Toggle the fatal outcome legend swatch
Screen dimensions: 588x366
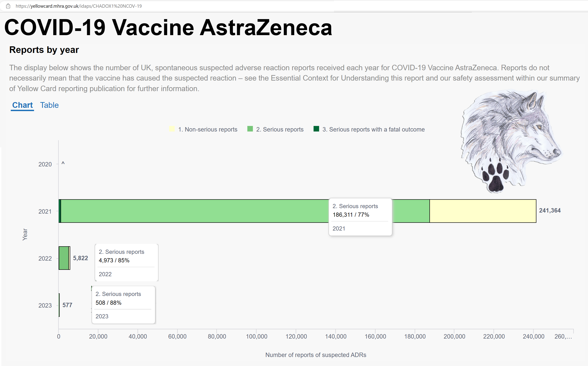316,129
